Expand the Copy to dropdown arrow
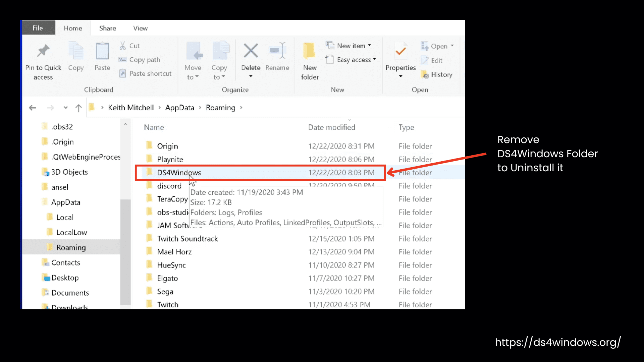This screenshot has height=362, width=644. pos(223,77)
